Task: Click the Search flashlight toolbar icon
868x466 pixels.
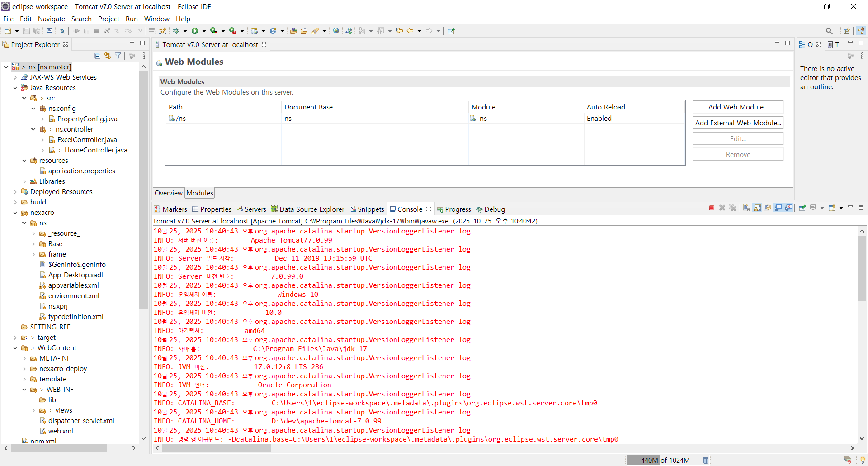Action: [x=315, y=31]
